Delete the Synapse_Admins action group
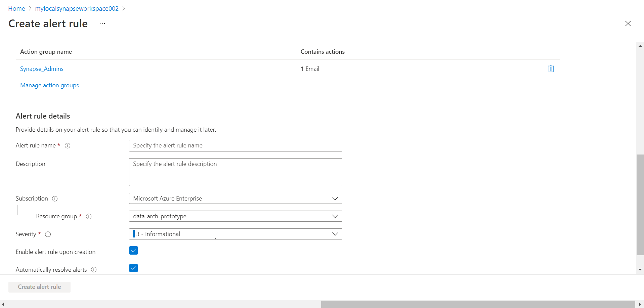Viewport: 644px width, 308px height. click(x=551, y=69)
